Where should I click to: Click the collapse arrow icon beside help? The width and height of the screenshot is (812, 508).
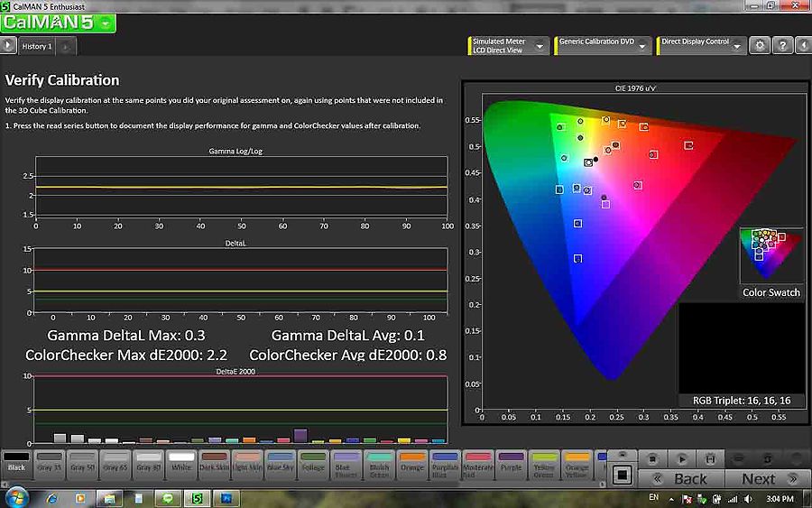(x=802, y=45)
